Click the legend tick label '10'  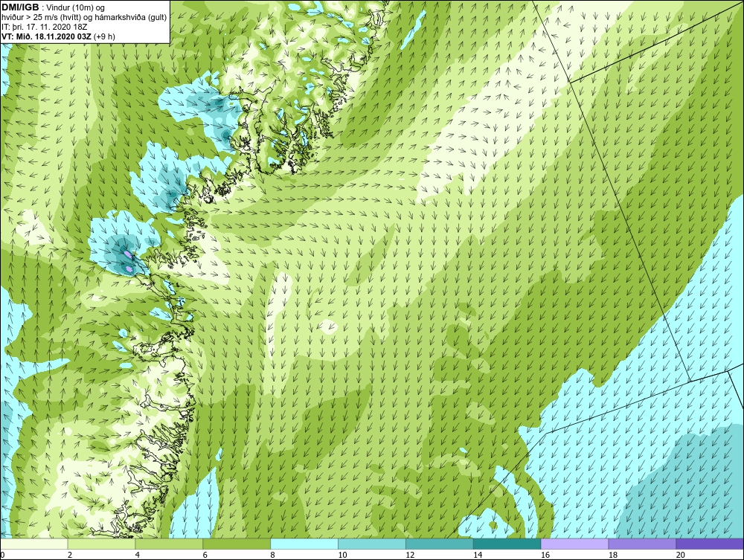pyautogui.click(x=342, y=555)
